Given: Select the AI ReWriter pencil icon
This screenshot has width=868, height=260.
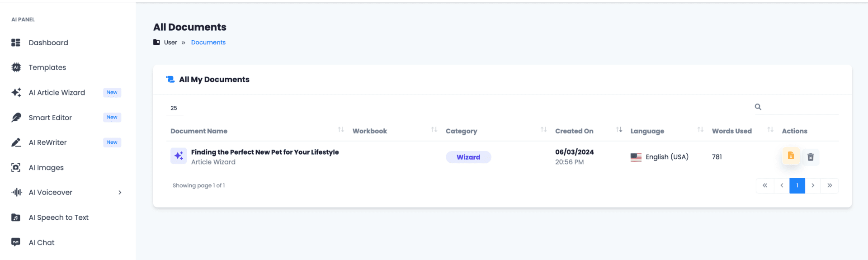Looking at the screenshot, I should pos(16,142).
